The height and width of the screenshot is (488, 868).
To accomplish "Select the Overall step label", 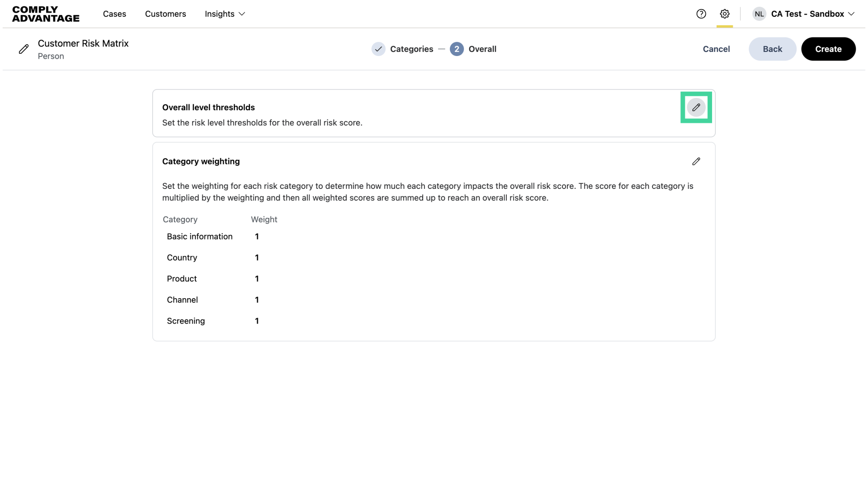I will (482, 49).
